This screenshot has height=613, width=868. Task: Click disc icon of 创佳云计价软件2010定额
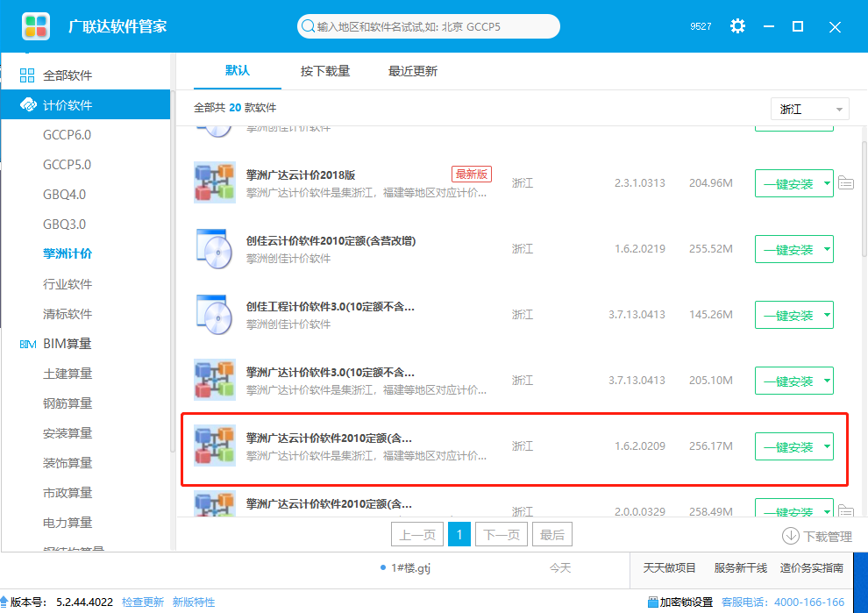point(215,249)
